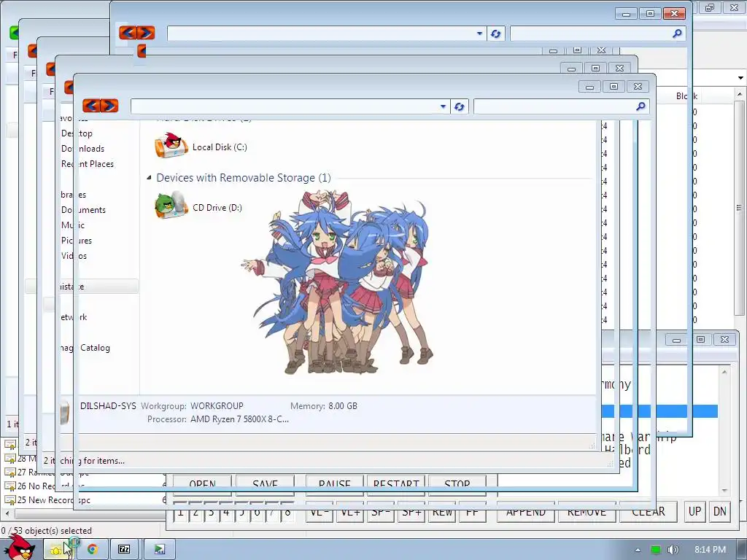Toggle channel 4 in the SPC player
The height and width of the screenshot is (560, 747).
[x=226, y=512]
